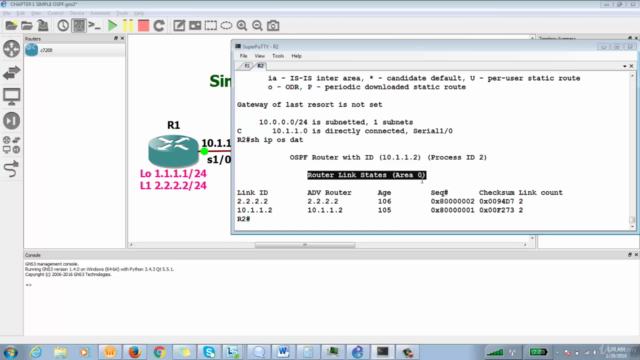The width and height of the screenshot is (640, 360).
Task: Click terminal scrollbar up arrow
Action: click(x=632, y=76)
